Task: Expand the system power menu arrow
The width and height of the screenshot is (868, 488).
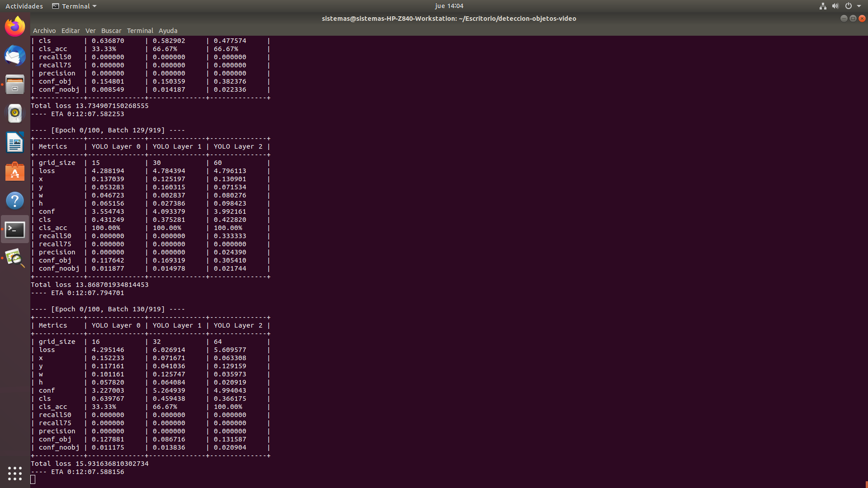Action: click(x=859, y=6)
